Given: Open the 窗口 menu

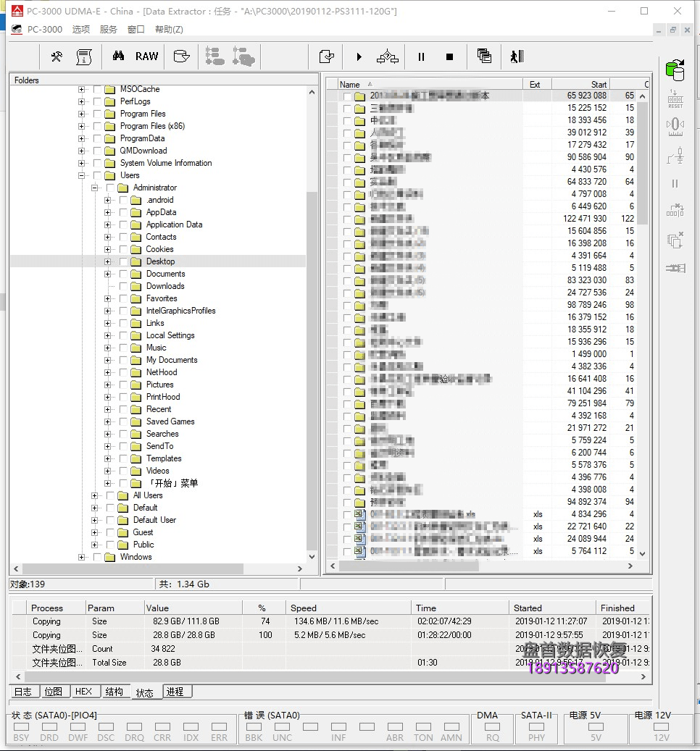Looking at the screenshot, I should pyautogui.click(x=136, y=30).
